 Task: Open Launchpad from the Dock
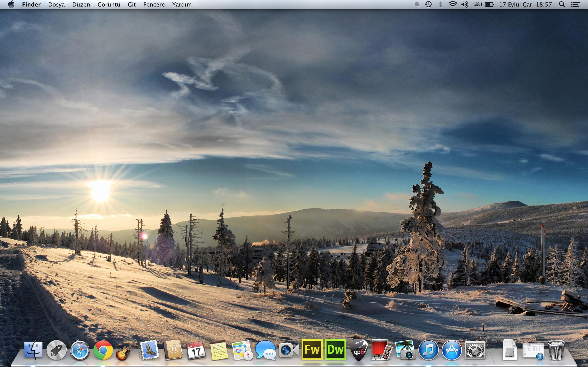56,350
